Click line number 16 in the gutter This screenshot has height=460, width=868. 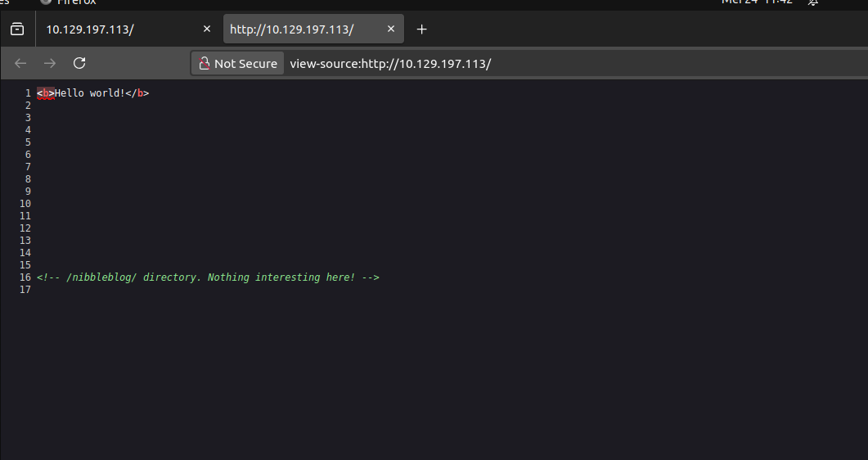point(26,277)
